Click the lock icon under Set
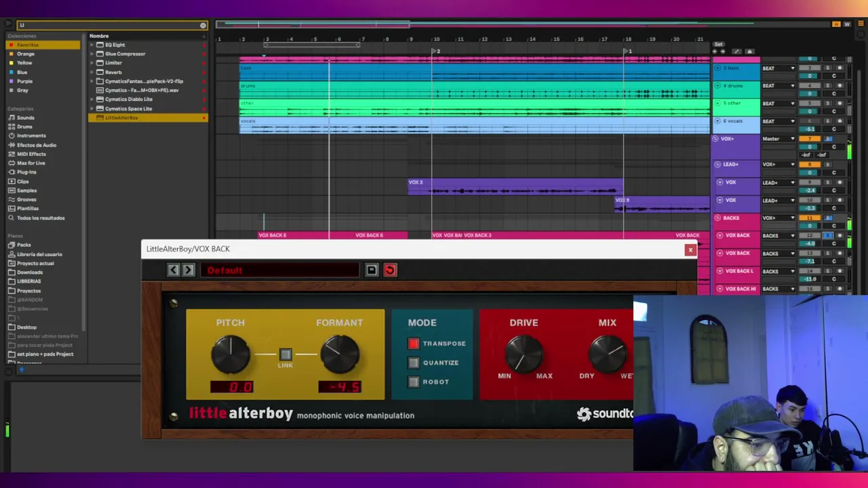The height and width of the screenshot is (488, 868). 749,52
